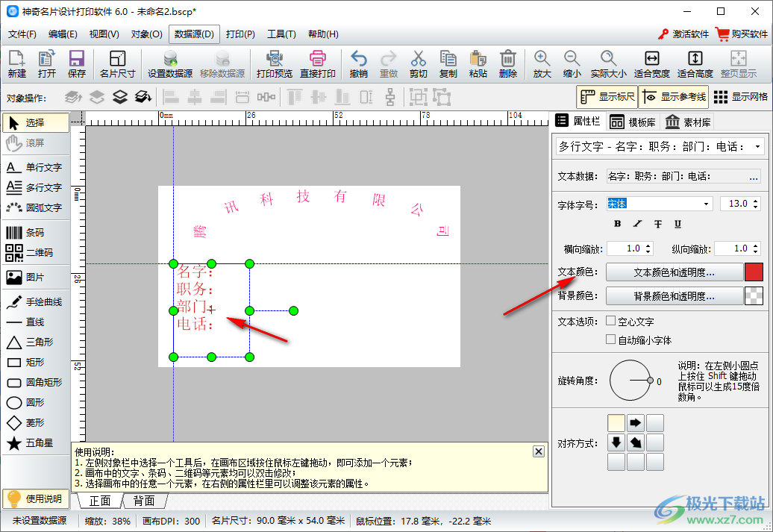Select the 条码 barcode tool
Image resolution: width=773 pixels, height=532 pixels.
pos(36,232)
